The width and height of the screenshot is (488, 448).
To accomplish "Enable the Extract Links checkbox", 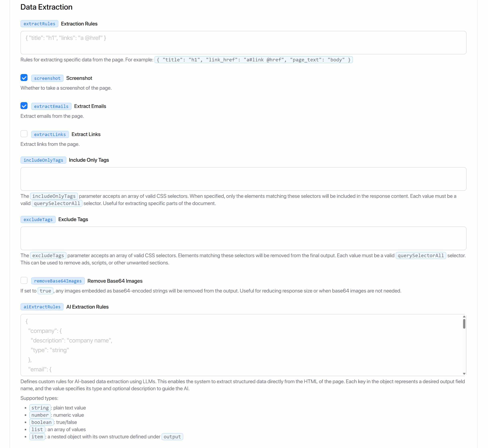I will point(24,134).
